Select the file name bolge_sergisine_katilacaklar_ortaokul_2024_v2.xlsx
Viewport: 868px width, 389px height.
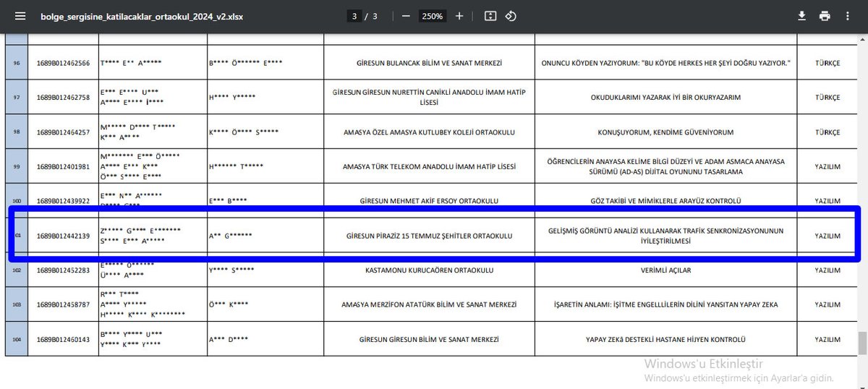(142, 16)
